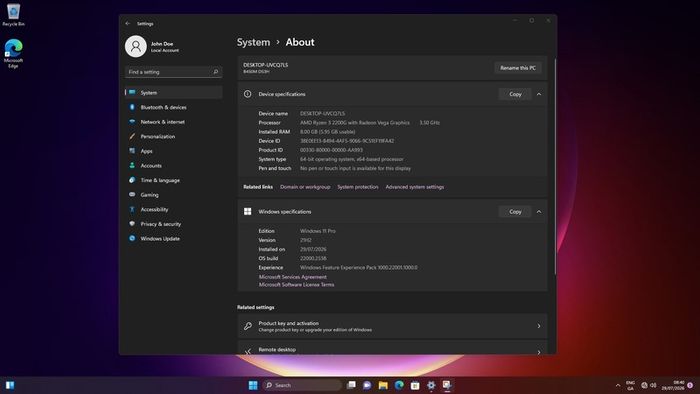
Task: Click the key icon beside Product key
Action: (248, 326)
